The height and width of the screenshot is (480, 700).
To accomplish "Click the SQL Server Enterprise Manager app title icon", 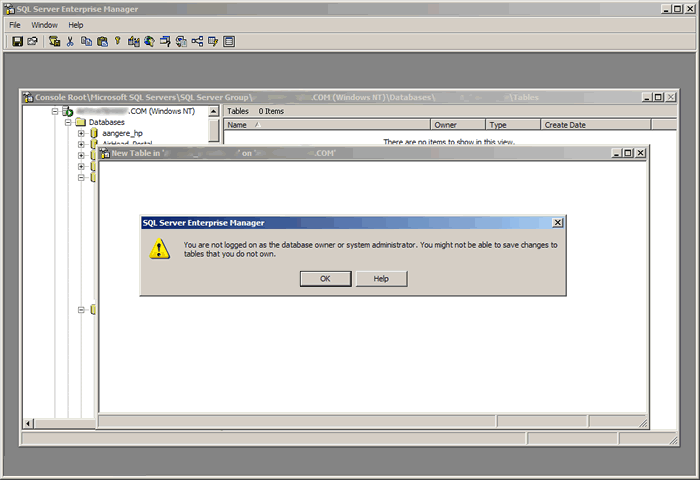I will click(x=9, y=9).
